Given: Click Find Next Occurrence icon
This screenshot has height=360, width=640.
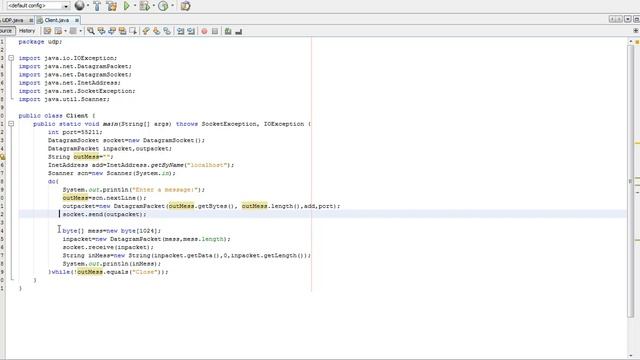Looking at the screenshot, I should (x=112, y=31).
